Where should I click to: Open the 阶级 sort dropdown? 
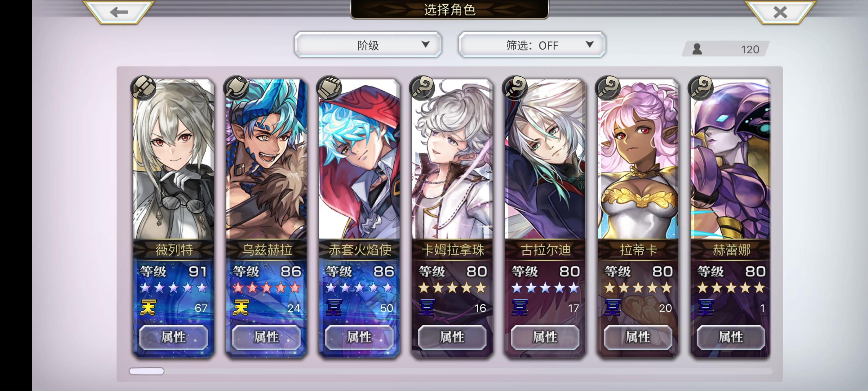(368, 45)
